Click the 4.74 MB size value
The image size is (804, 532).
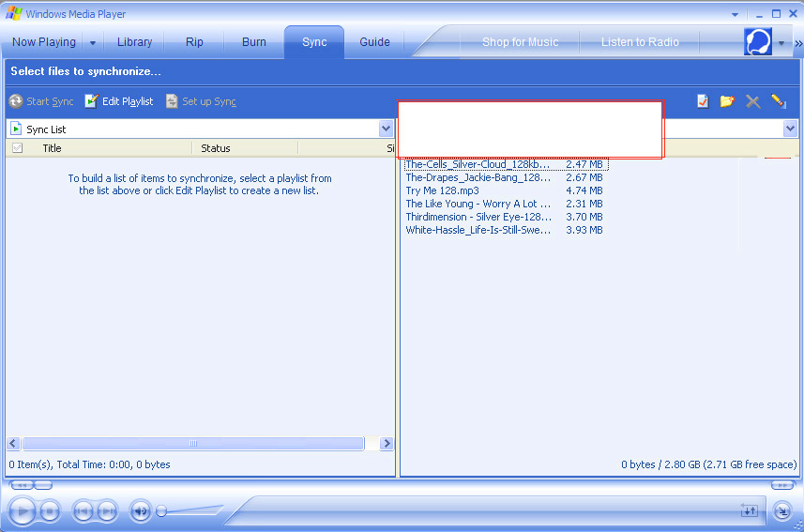584,190
